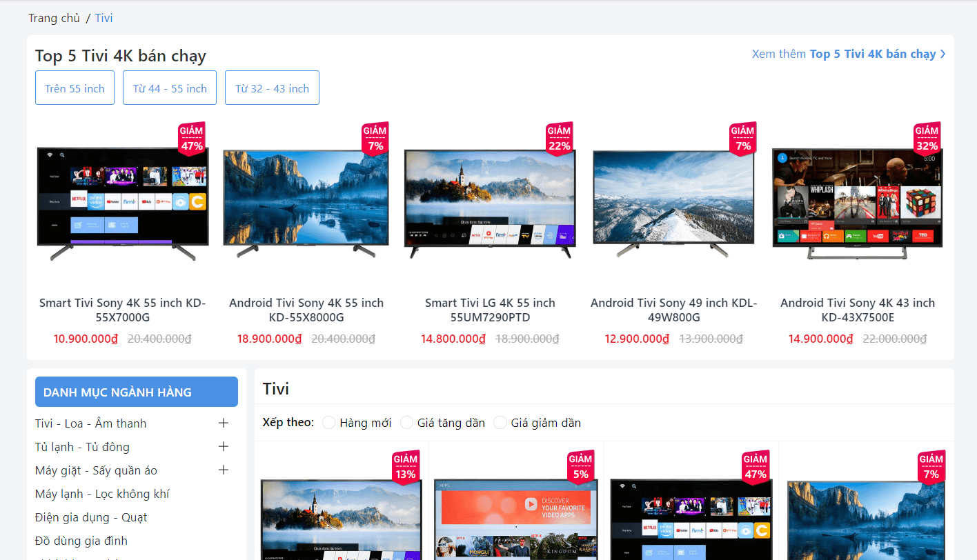This screenshot has height=560, width=977.
Task: Click the 'DANH MỤC NGÀNH HÀNG' header button
Action: point(137,392)
